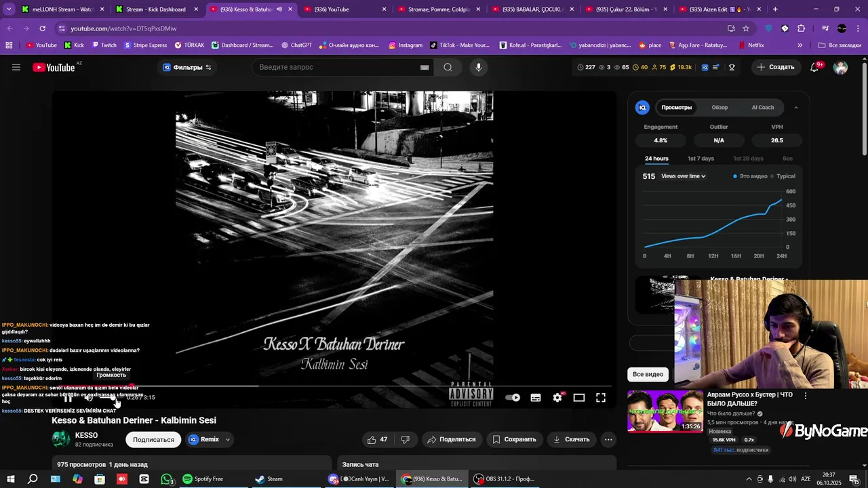Click the Создать create button
This screenshot has height=488, width=868.
click(x=775, y=67)
